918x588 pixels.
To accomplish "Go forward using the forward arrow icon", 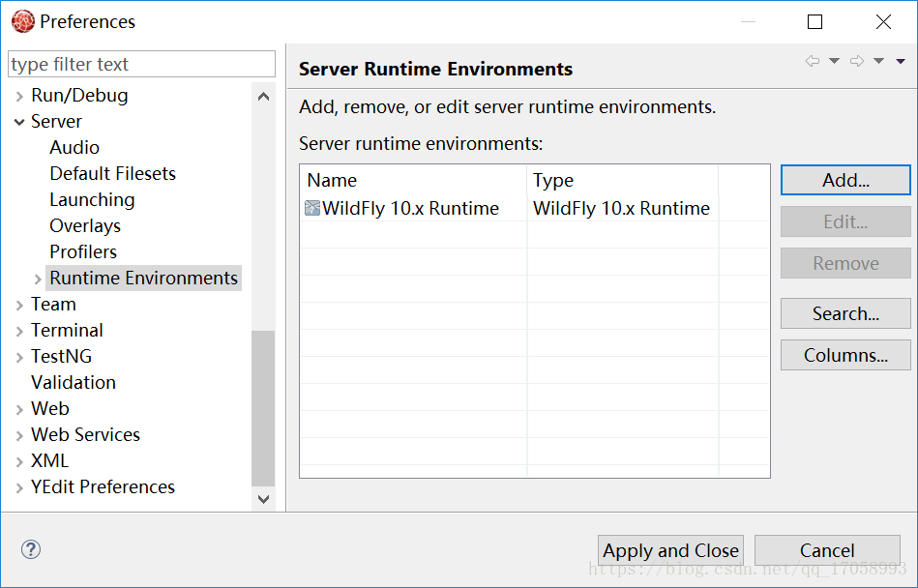I will point(857,61).
